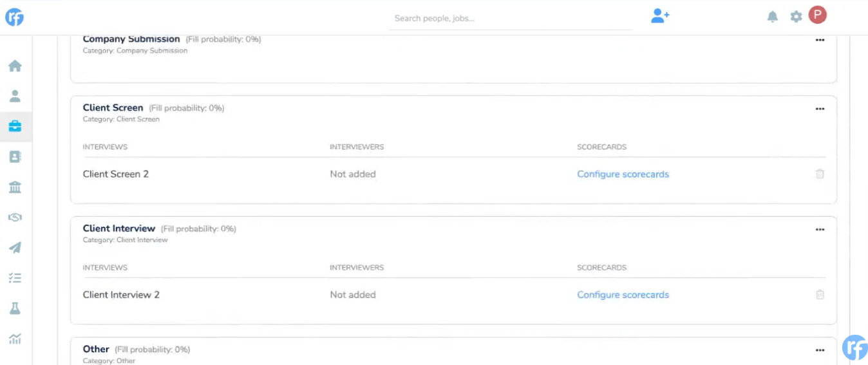Click Not added in Client Interview 2 row
Screen dimensions: 868x365
(x=353, y=294)
